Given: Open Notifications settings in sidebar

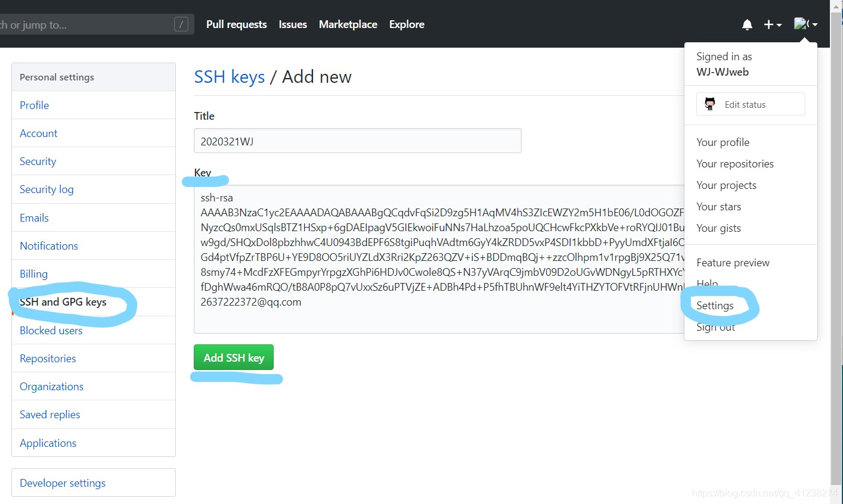Looking at the screenshot, I should click(94, 246).
